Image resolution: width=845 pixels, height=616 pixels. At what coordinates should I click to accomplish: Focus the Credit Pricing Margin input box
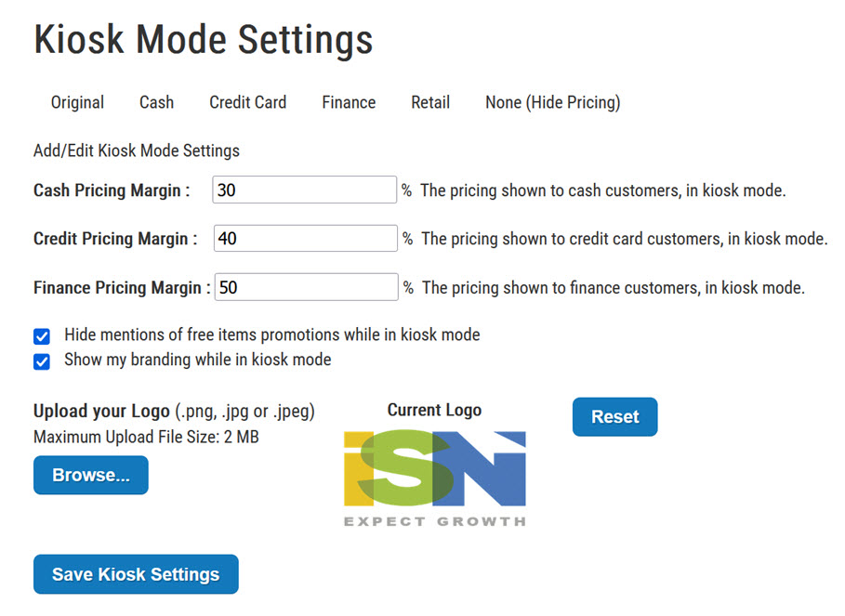pos(305,239)
